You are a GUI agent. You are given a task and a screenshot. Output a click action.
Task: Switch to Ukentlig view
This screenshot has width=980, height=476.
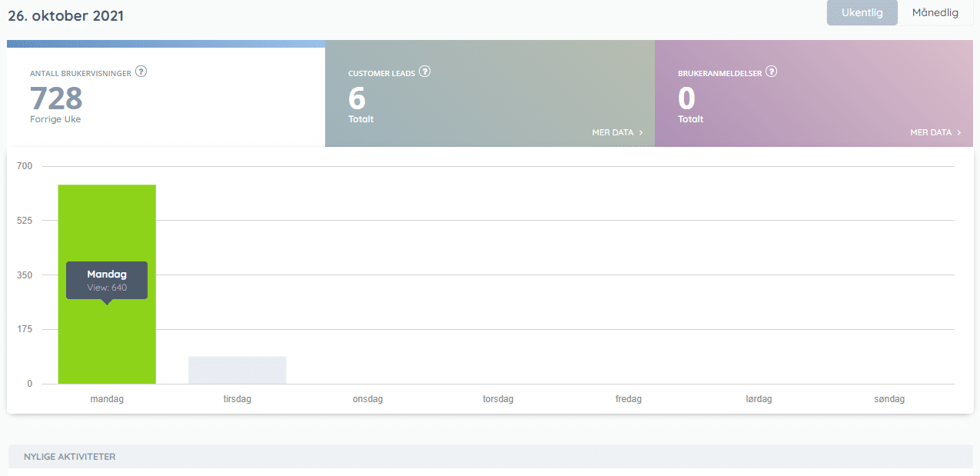point(862,13)
